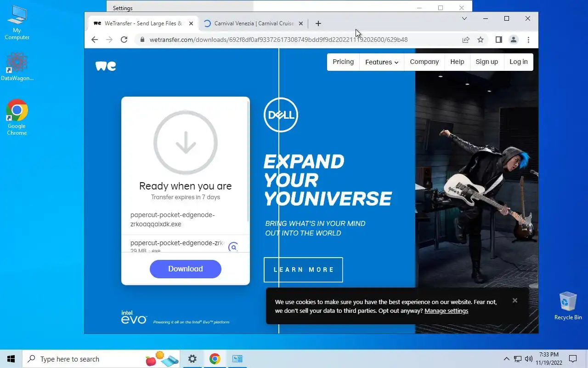
Task: Click the taskbar clock and date
Action: point(548,359)
